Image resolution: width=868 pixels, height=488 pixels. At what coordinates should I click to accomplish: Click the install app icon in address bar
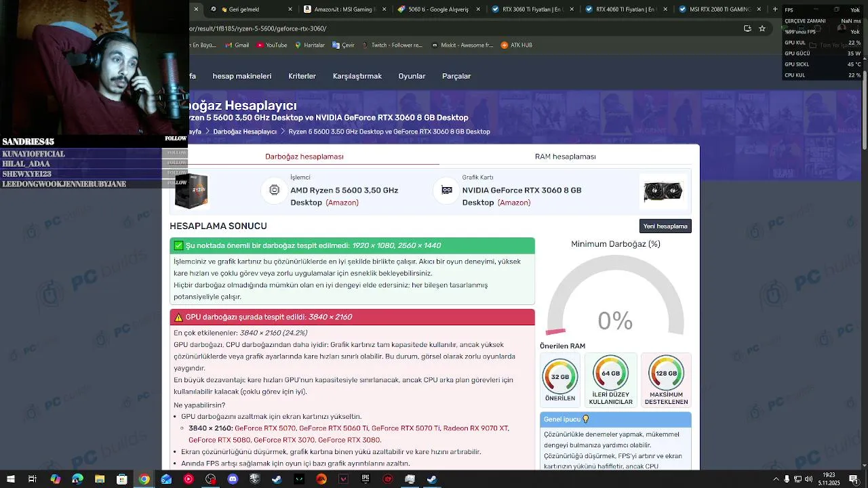click(747, 28)
